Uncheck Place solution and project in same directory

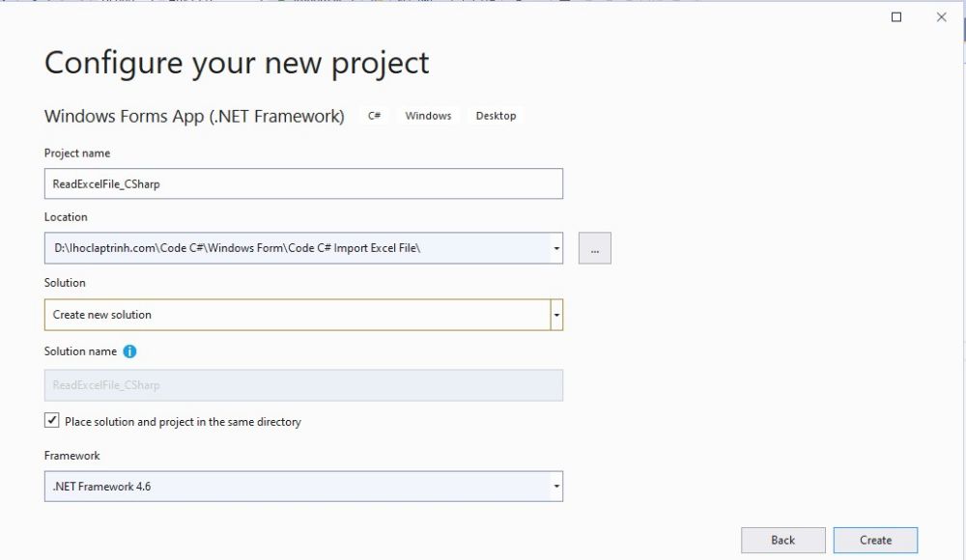pyautogui.click(x=52, y=421)
